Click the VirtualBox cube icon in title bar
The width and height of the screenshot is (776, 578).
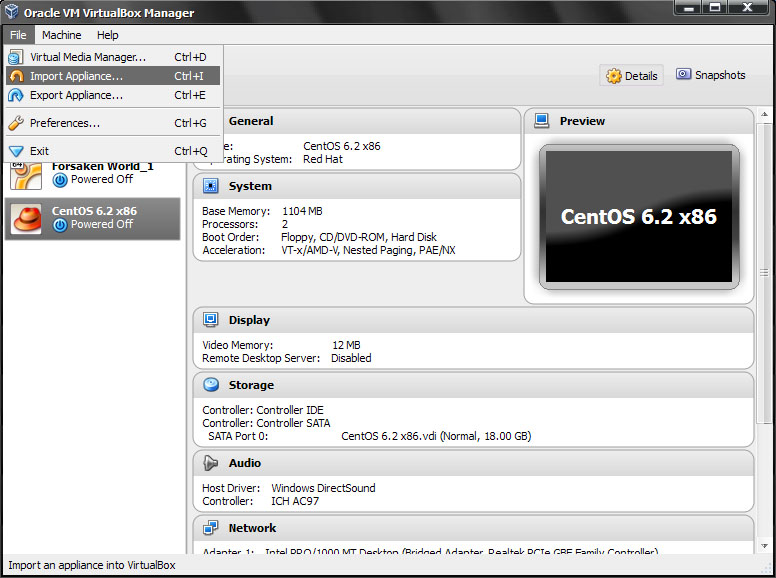click(11, 12)
